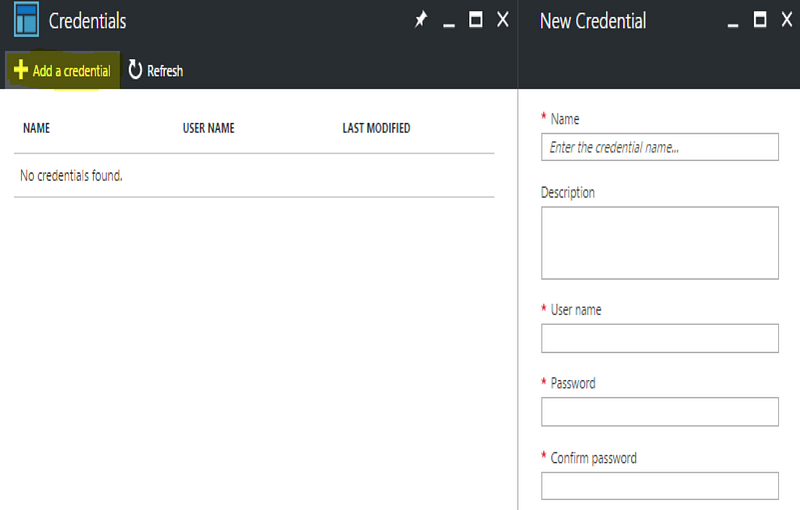
Task: Click the Refresh label
Action: [x=165, y=71]
